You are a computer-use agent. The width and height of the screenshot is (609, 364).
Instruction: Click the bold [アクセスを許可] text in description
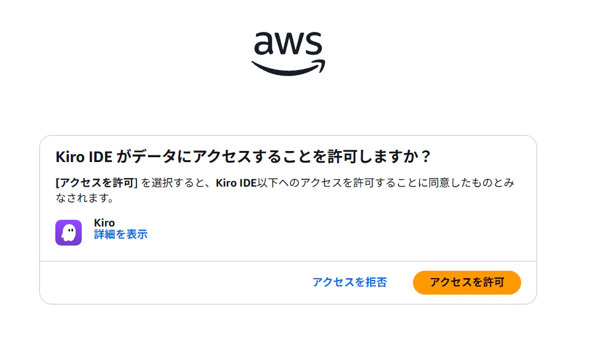pos(96,183)
